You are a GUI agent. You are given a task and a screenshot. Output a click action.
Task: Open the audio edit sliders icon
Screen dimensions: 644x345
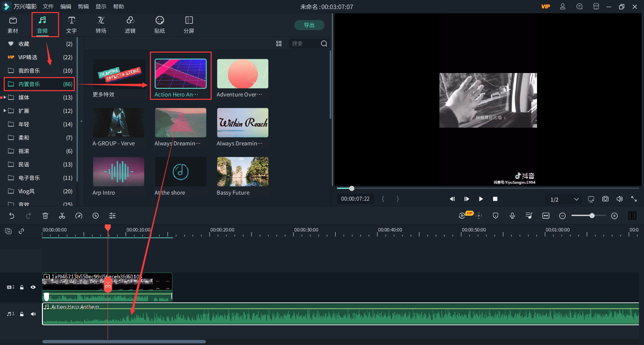112,216
